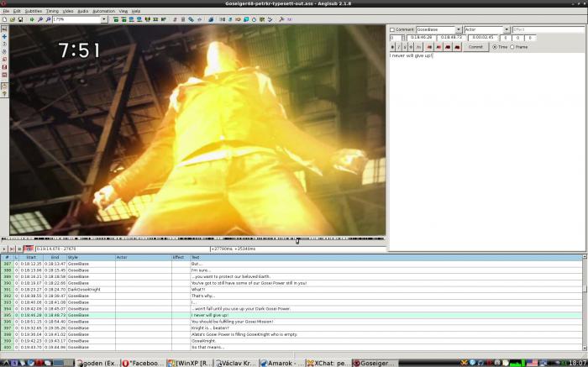
Task: Click the subtitle start time field
Action: (x=421, y=38)
